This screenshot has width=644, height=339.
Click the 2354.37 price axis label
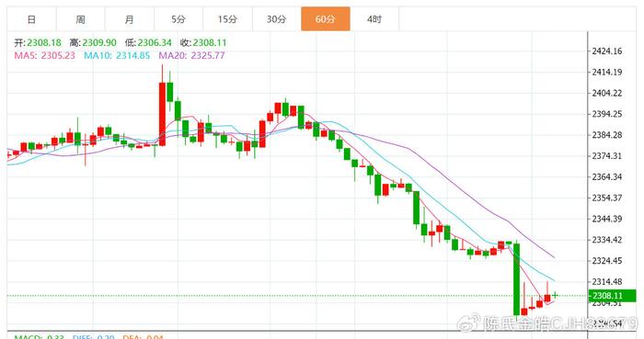pos(607,198)
